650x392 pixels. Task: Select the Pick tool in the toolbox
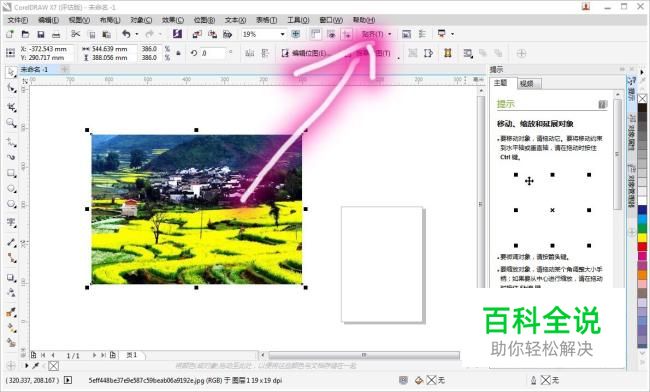point(11,72)
